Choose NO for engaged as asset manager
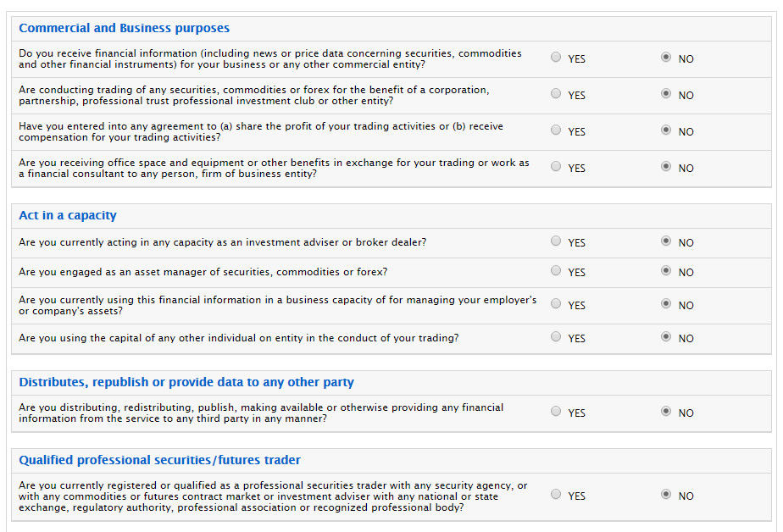This screenshot has width=783, height=532. click(x=666, y=271)
